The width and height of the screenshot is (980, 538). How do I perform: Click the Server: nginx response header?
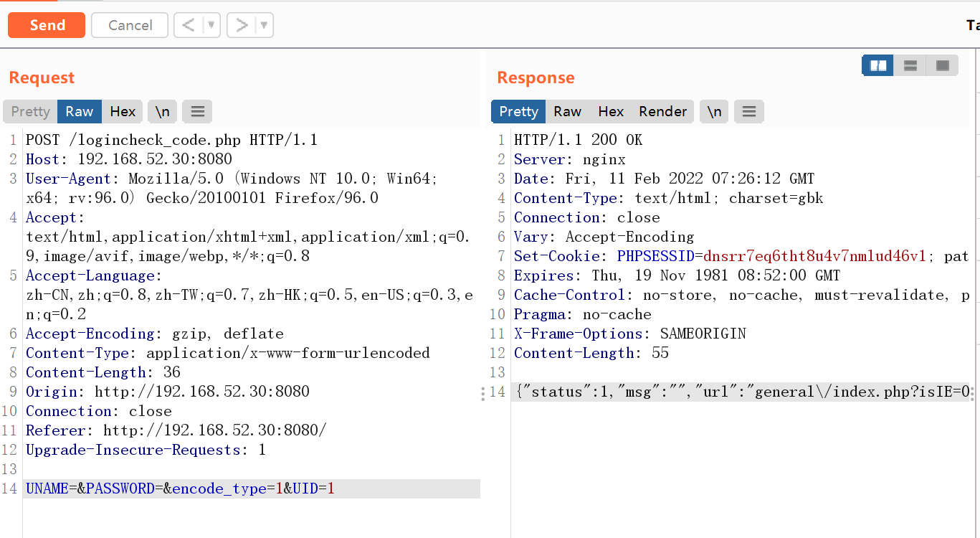click(x=570, y=159)
